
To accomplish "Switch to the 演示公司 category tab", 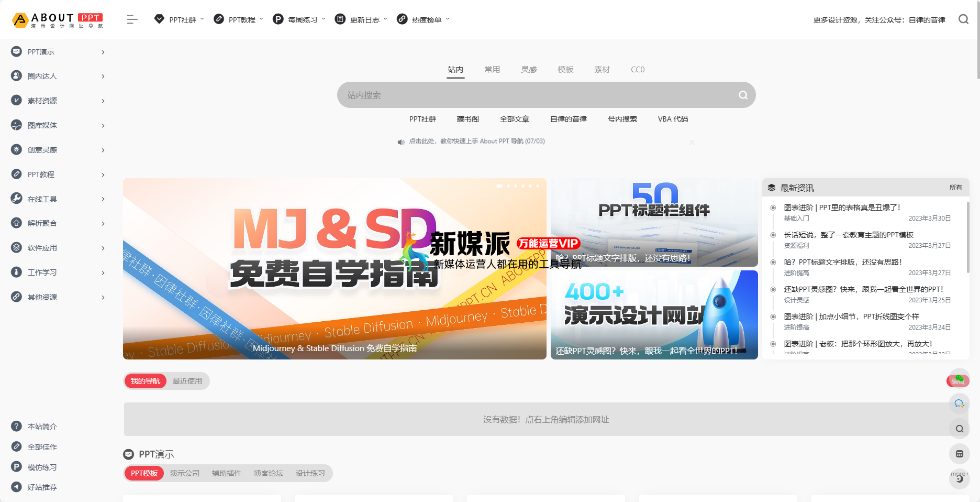I will click(x=185, y=473).
